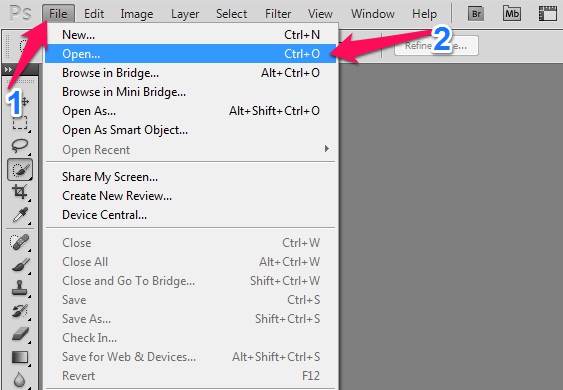This screenshot has height=390, width=563.
Task: Select the Brush tool
Action: pos(20,265)
